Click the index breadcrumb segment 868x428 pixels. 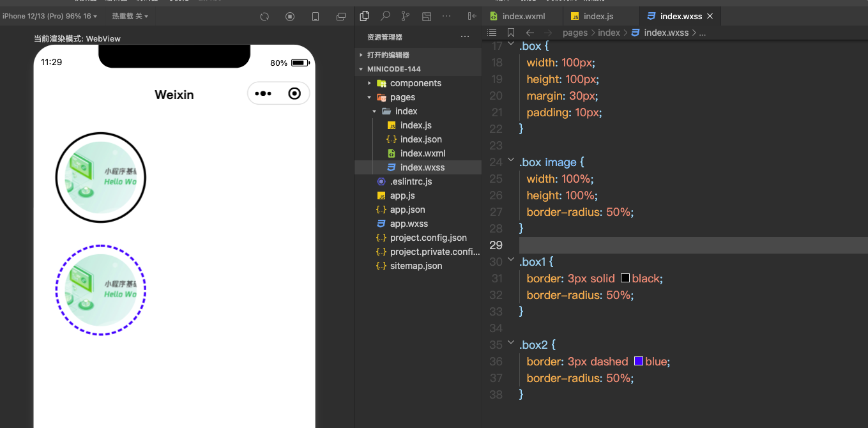[609, 33]
